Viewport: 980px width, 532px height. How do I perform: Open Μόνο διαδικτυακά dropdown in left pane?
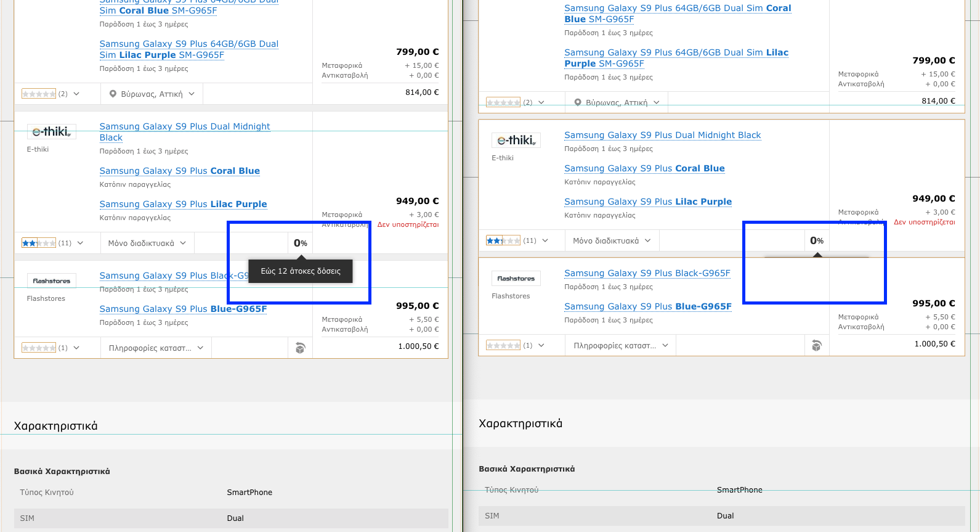147,243
